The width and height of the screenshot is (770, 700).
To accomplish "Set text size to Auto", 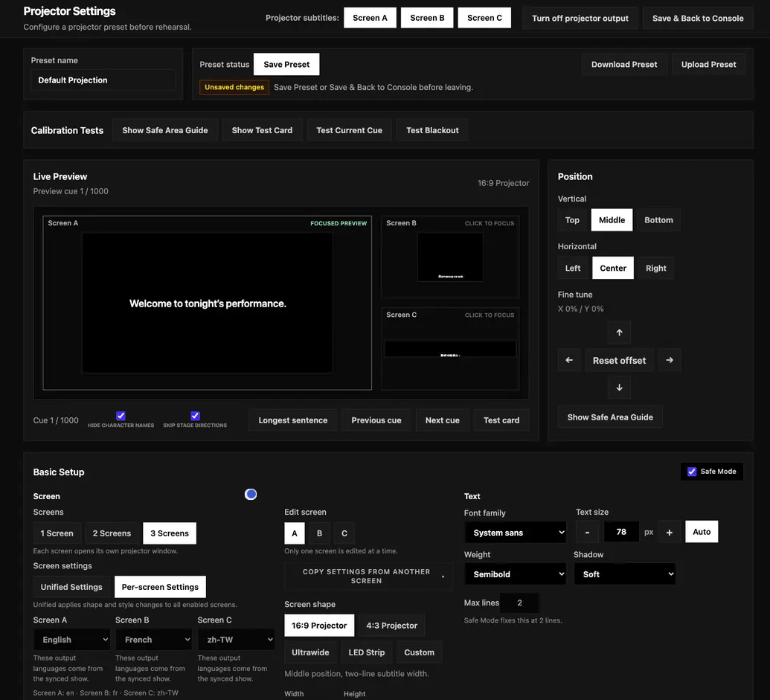I will click(x=702, y=532).
